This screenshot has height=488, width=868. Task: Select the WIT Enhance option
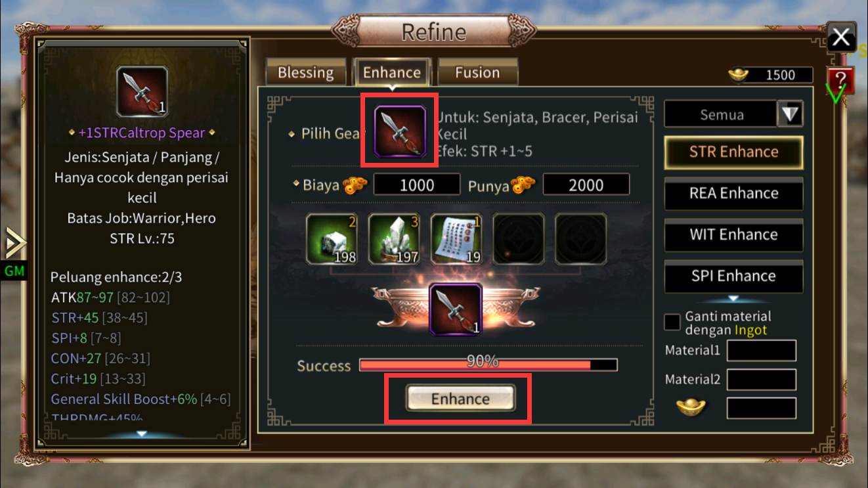pyautogui.click(x=733, y=234)
